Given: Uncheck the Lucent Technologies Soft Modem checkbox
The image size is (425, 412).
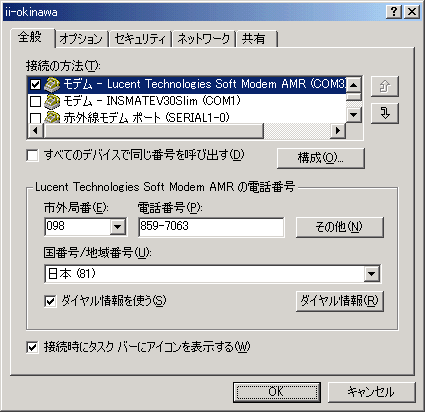Looking at the screenshot, I should [35, 85].
